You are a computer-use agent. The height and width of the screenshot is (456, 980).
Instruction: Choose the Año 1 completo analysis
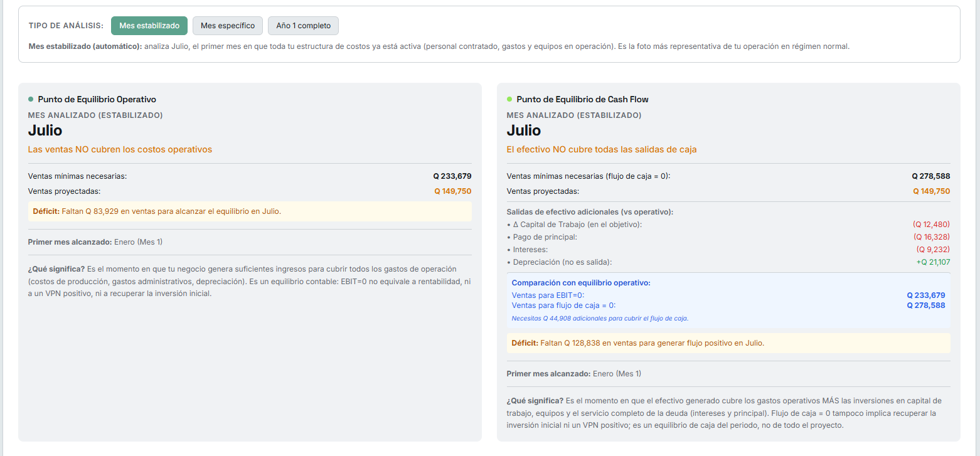[x=304, y=26]
